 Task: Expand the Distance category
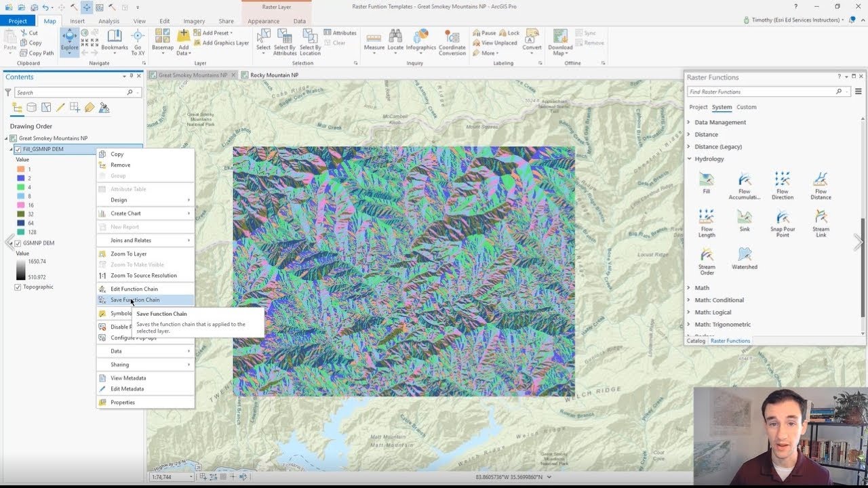pos(689,135)
